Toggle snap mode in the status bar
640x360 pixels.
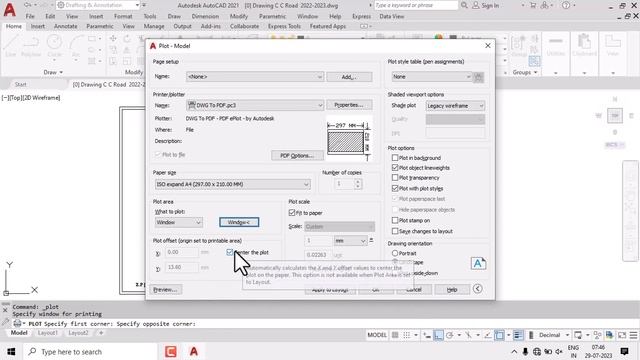(407, 335)
